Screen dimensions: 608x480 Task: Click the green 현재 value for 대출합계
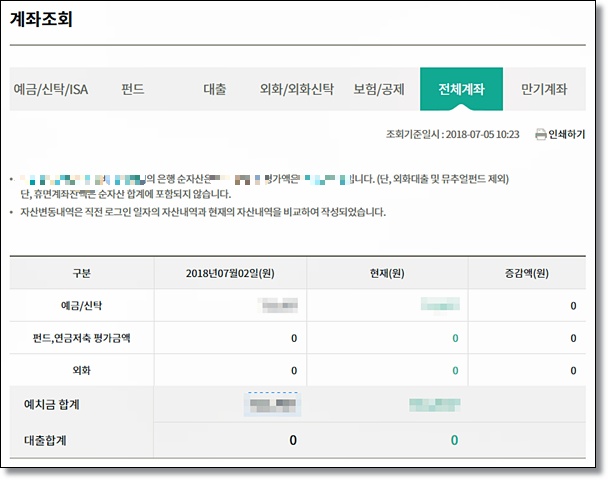click(x=454, y=440)
